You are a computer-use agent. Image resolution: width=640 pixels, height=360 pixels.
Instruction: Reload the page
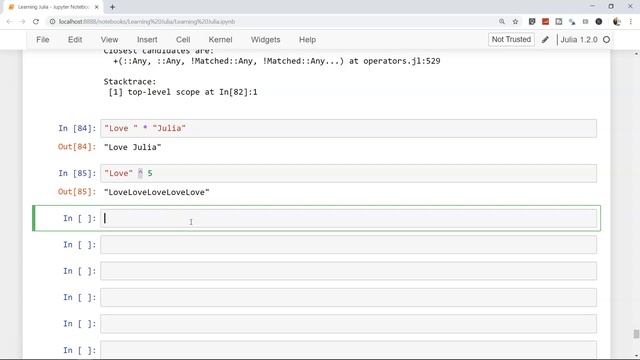tap(36, 22)
